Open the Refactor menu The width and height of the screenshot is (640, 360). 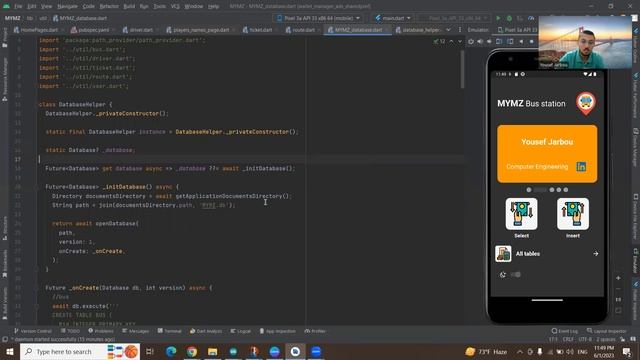click(x=109, y=6)
